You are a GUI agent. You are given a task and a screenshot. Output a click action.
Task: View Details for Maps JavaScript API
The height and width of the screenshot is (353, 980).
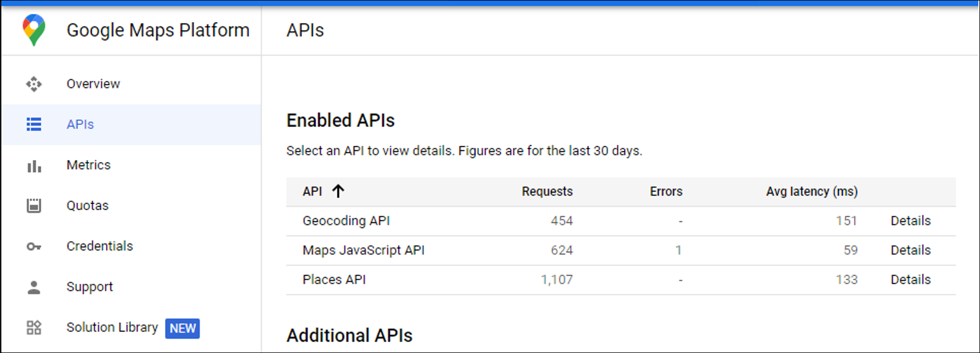tap(910, 250)
